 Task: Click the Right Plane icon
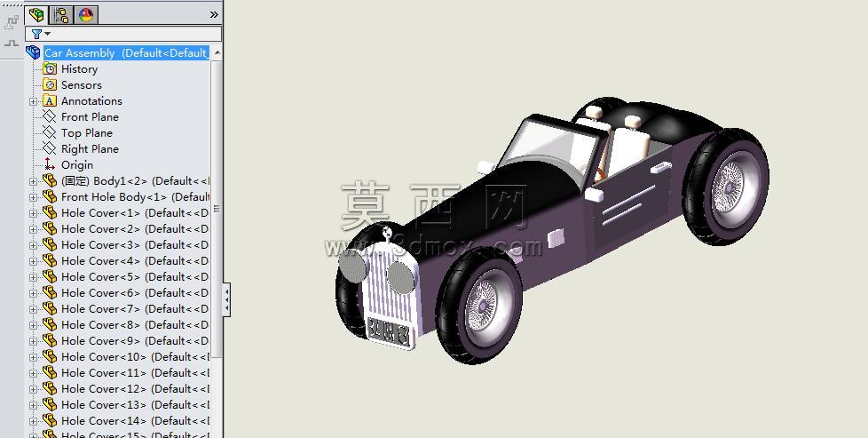[x=50, y=148]
